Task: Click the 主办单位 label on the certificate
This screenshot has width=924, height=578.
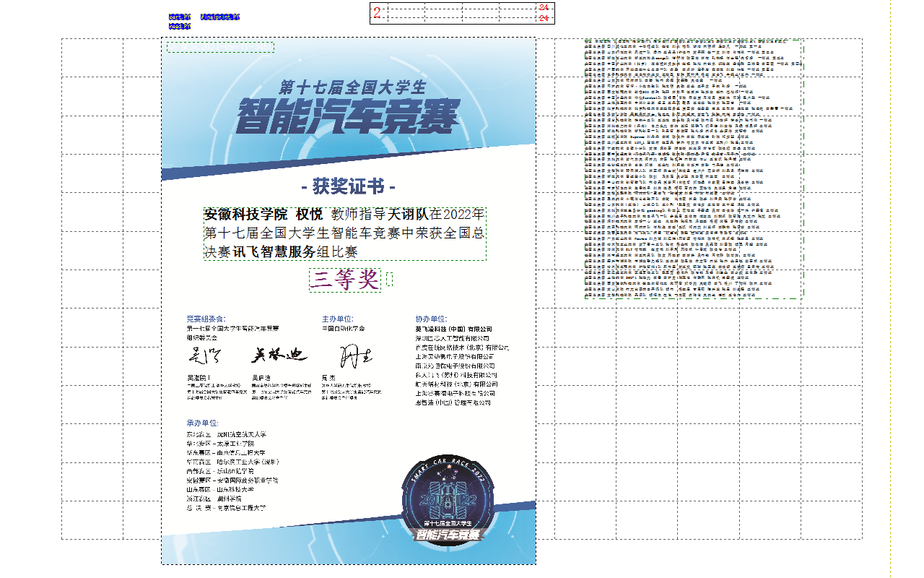Action: coord(338,319)
